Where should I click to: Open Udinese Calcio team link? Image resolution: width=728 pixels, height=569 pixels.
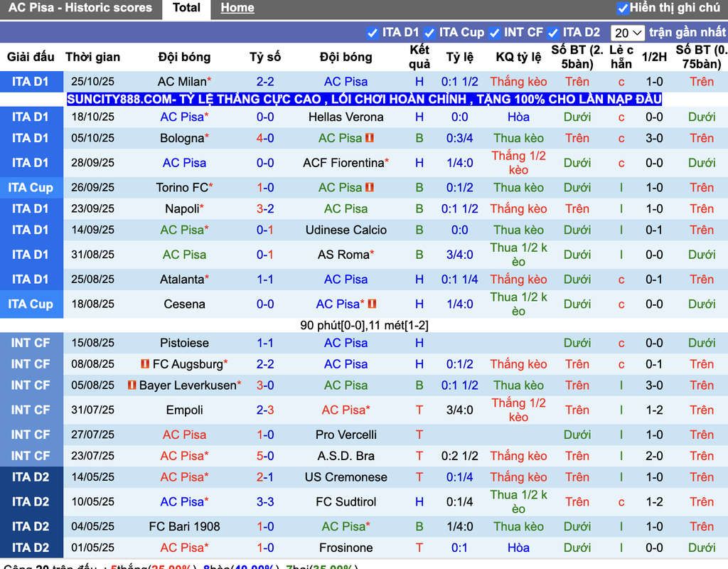click(346, 230)
